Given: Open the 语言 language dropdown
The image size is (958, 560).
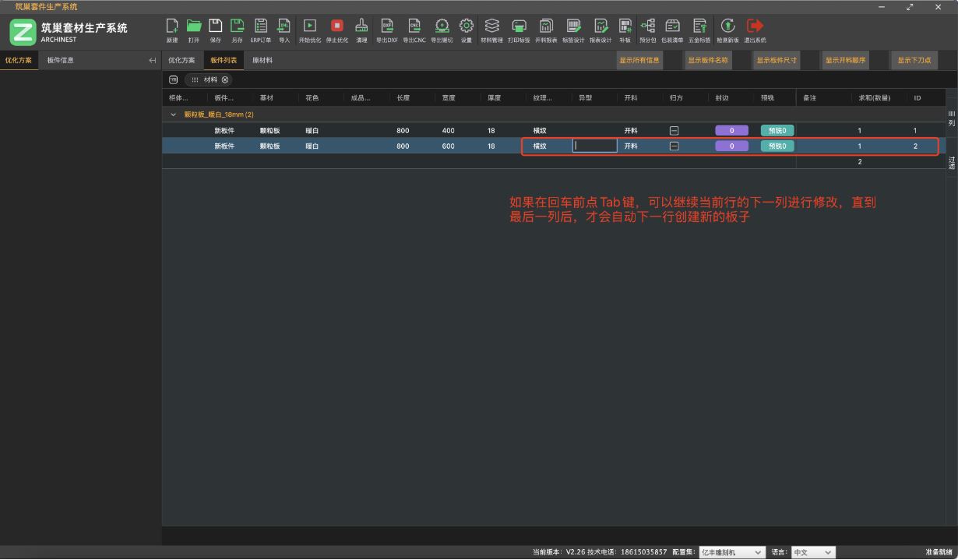Looking at the screenshot, I should (812, 552).
